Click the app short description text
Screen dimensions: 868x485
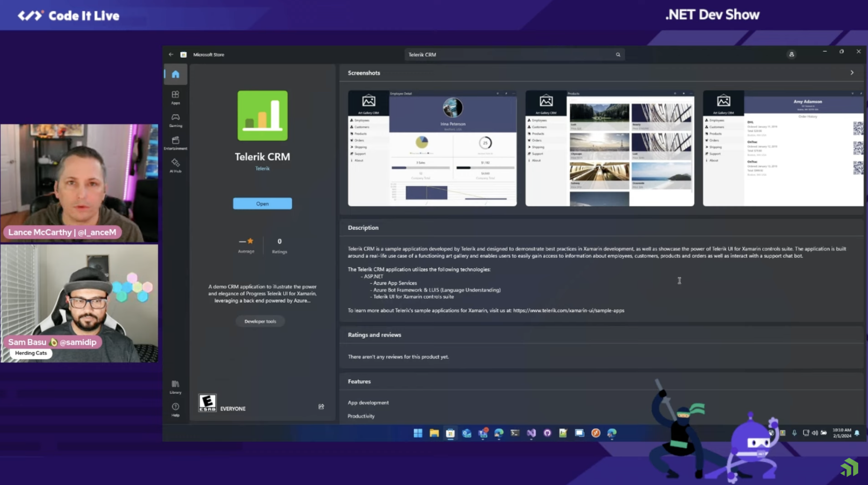pyautogui.click(x=262, y=293)
